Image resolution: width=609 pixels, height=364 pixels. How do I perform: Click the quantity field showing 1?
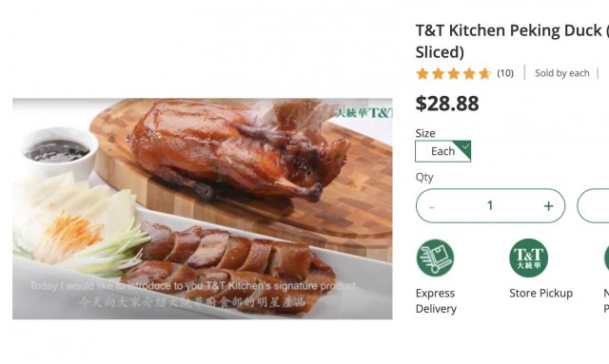click(x=490, y=205)
